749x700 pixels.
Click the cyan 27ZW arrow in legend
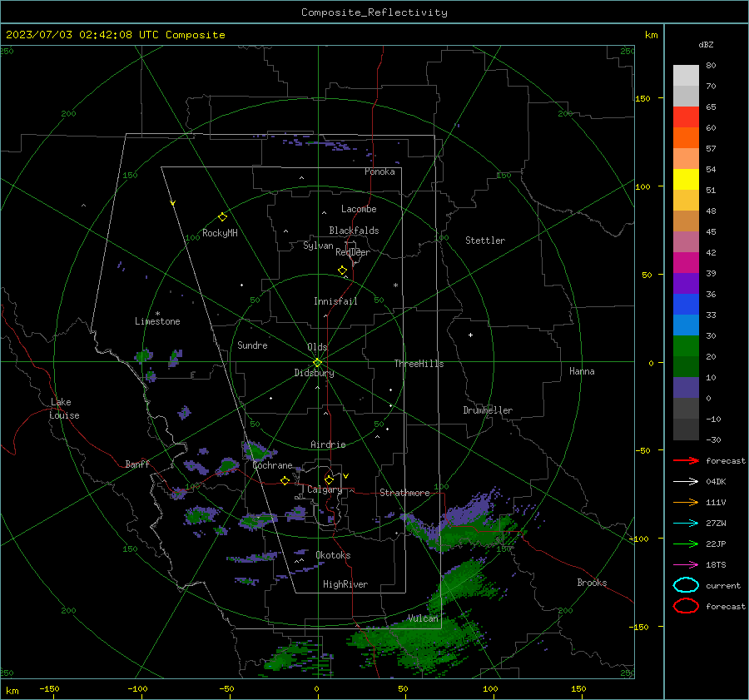point(686,524)
